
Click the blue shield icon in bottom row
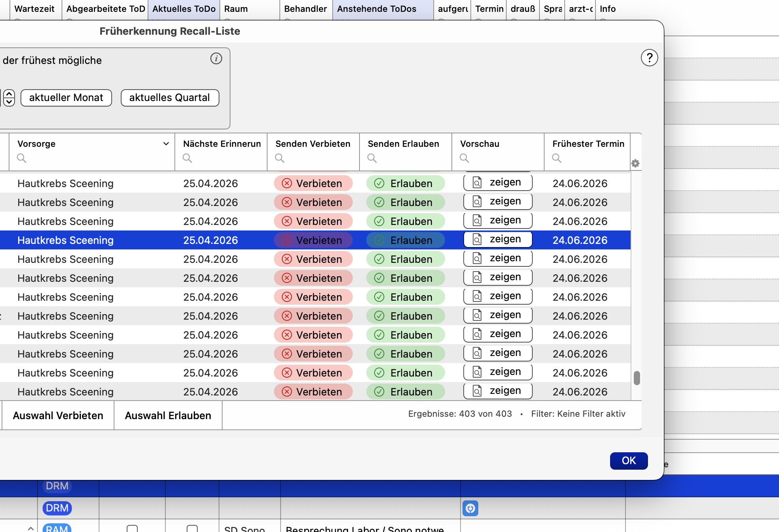point(470,508)
